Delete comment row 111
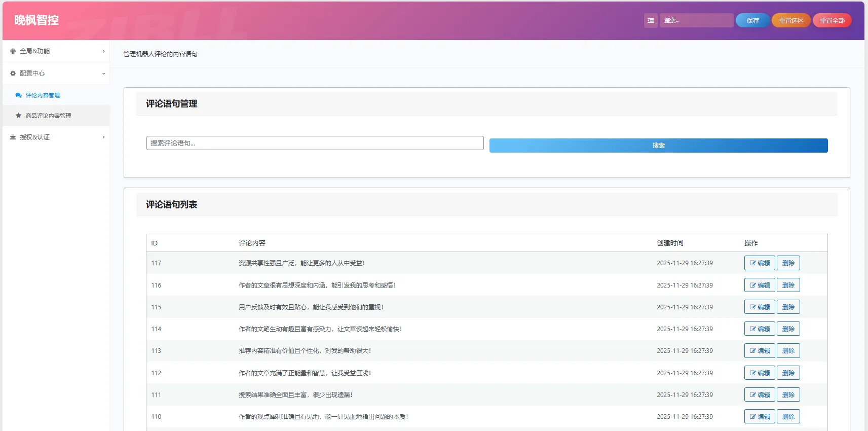This screenshot has height=431, width=868. (x=788, y=395)
